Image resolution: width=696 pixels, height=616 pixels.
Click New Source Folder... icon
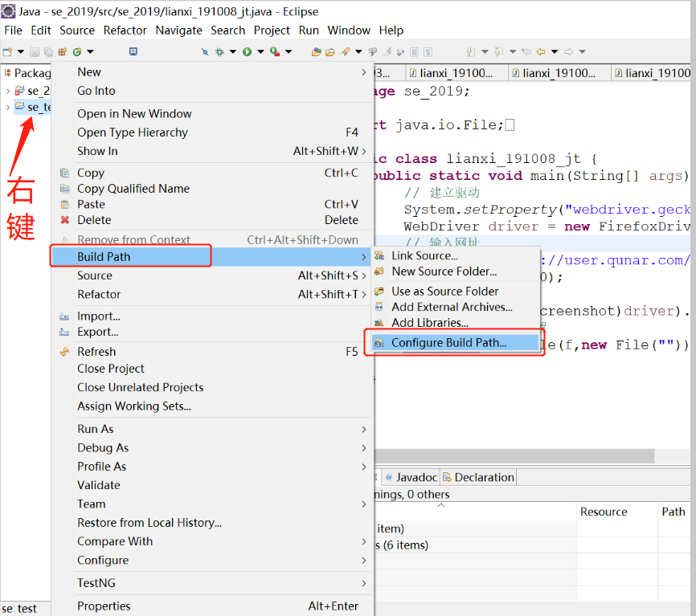point(379,271)
